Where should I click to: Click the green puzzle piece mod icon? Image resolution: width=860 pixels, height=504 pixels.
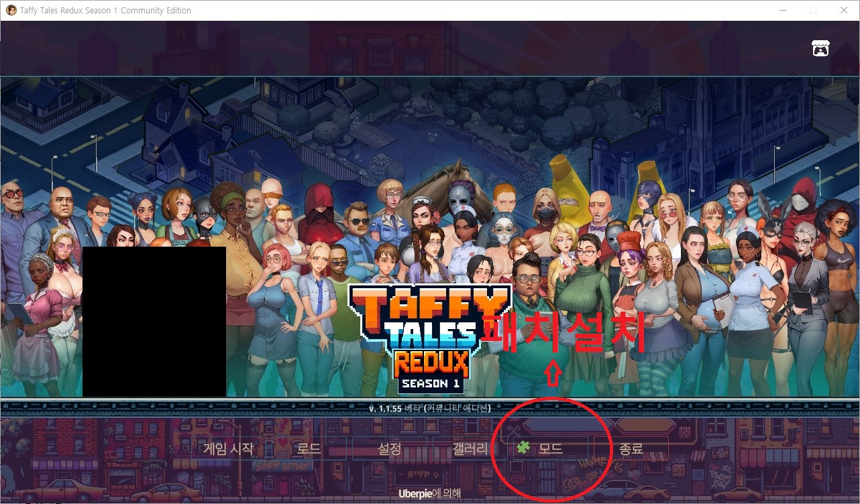523,448
